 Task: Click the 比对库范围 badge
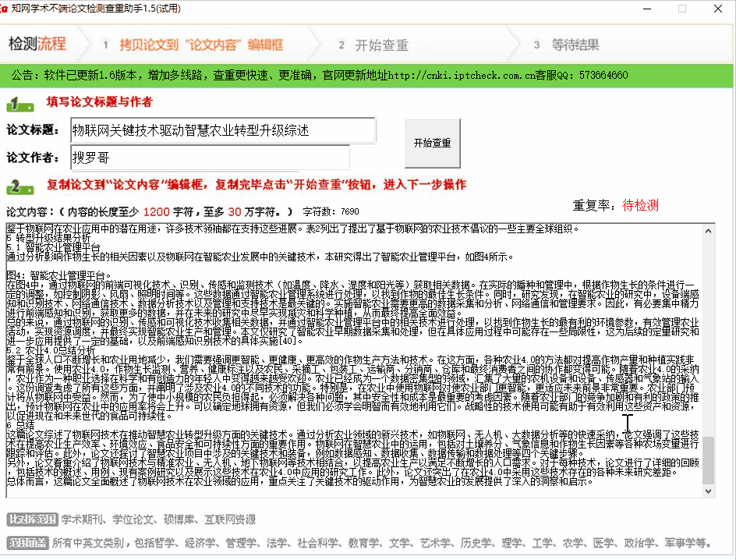pyautogui.click(x=33, y=519)
